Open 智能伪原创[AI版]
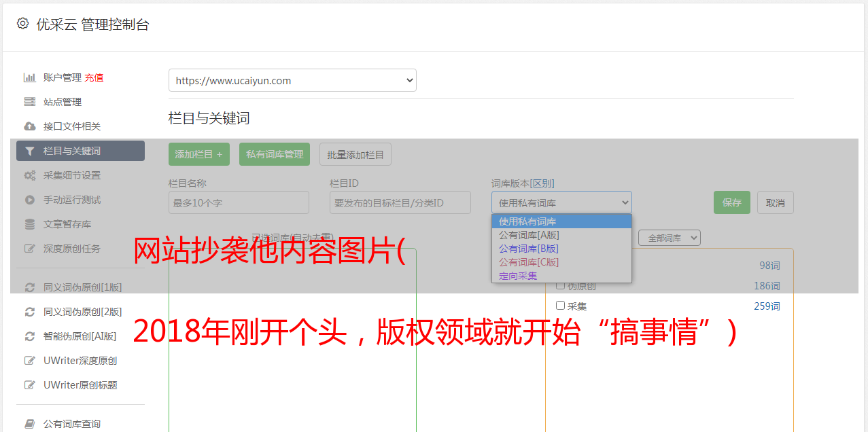The height and width of the screenshot is (432, 868). tap(80, 336)
